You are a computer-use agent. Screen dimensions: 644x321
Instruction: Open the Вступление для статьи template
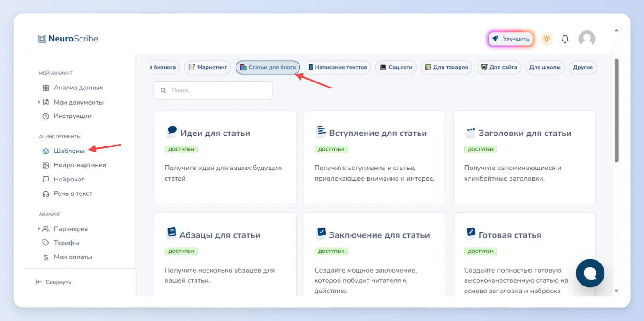374,158
